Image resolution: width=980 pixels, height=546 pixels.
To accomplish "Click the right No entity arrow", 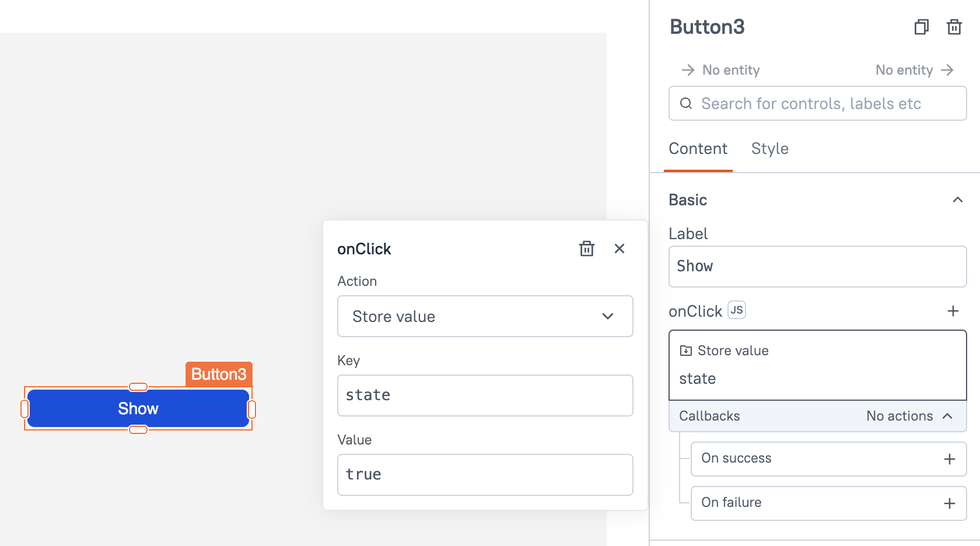I will tap(914, 70).
